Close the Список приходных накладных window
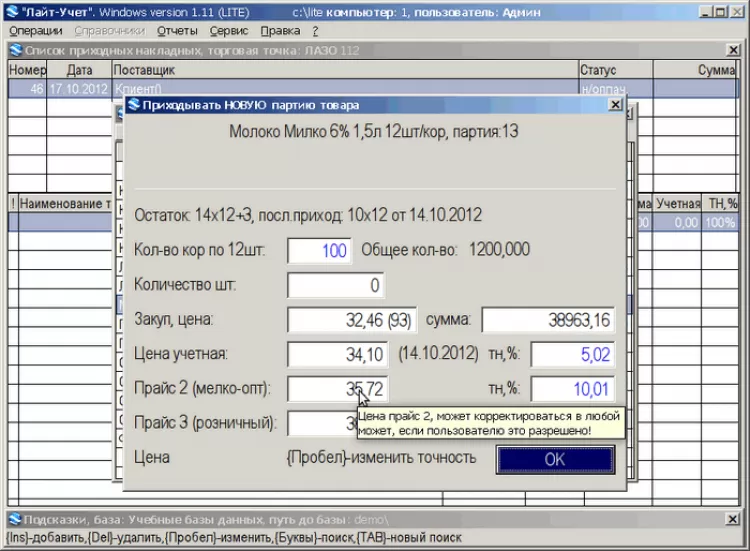The image size is (750, 551). coord(733,50)
